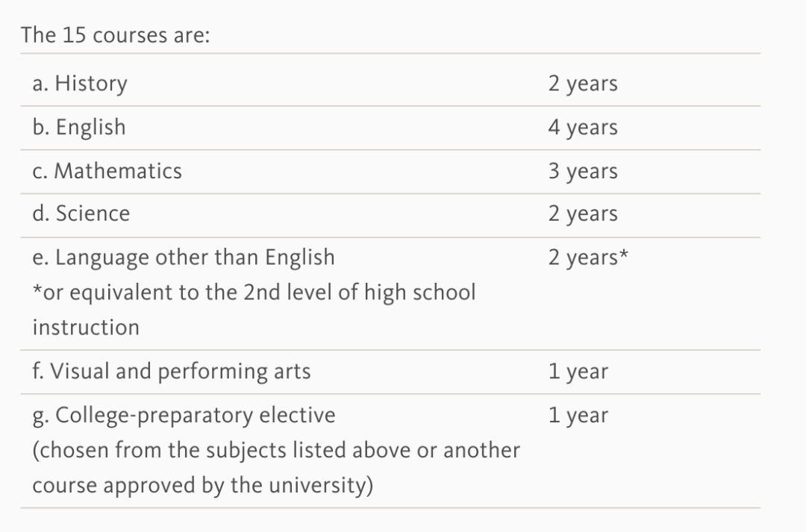This screenshot has width=806, height=532.
Task: Select the 'd. Science' row label
Action: 81,213
